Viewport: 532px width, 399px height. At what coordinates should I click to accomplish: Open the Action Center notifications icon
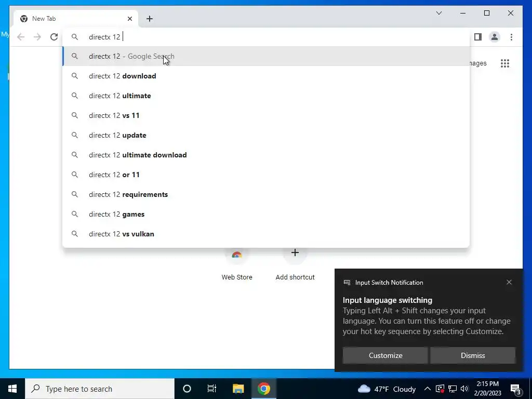tap(516, 389)
